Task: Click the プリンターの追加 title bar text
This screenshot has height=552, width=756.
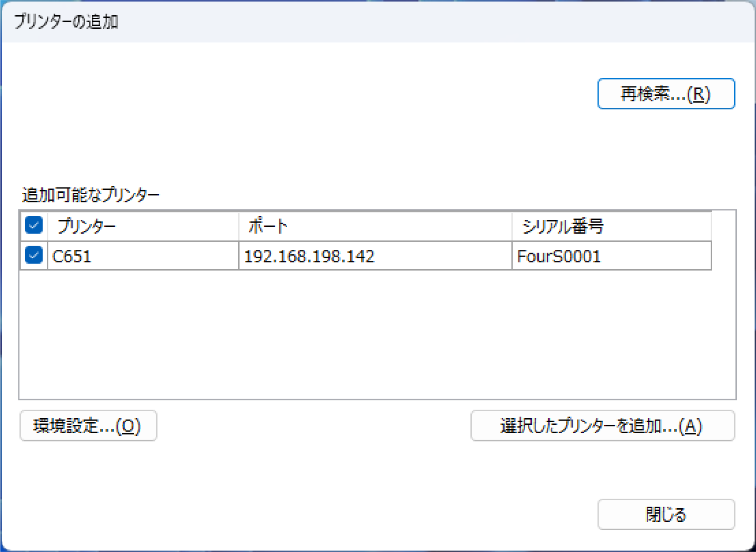Action: tap(66, 21)
